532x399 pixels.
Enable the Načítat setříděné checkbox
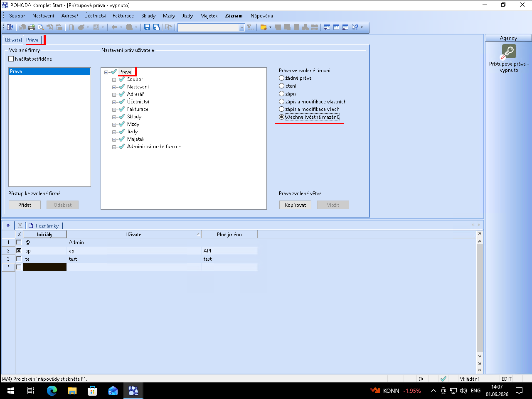[11, 59]
